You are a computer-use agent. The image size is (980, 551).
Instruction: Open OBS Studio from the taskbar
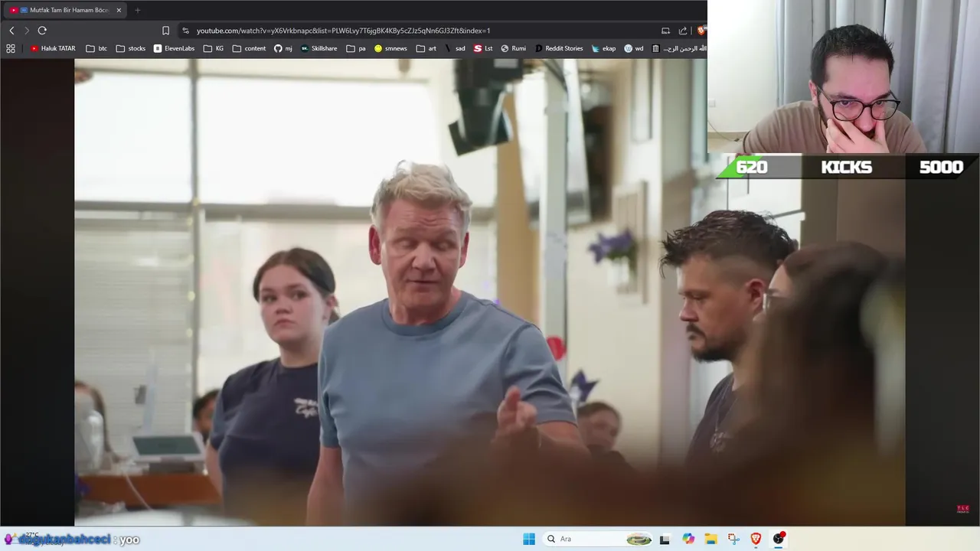pyautogui.click(x=779, y=539)
